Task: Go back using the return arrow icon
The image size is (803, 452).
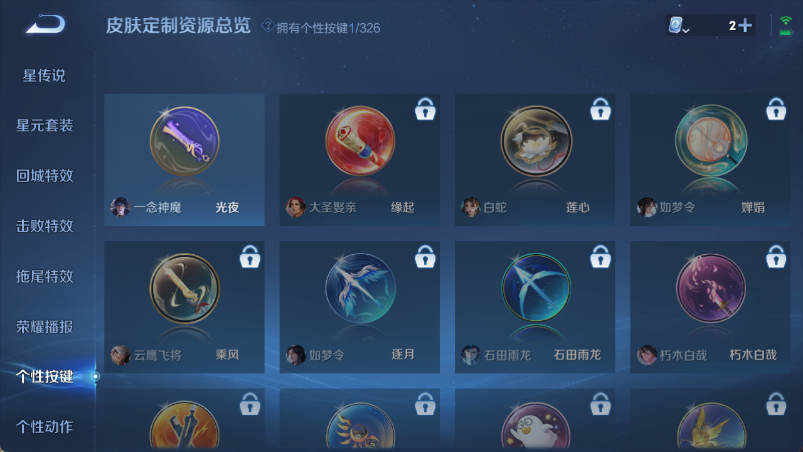Action: [x=46, y=24]
